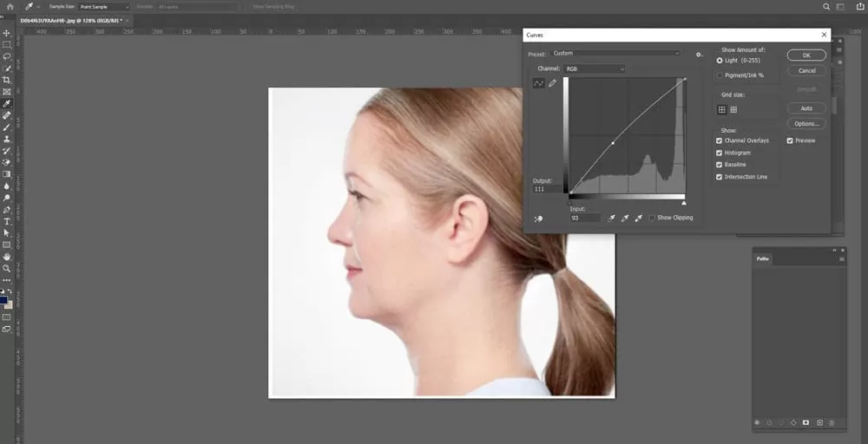Select the History Brush tool
868x444 pixels.
(7, 150)
